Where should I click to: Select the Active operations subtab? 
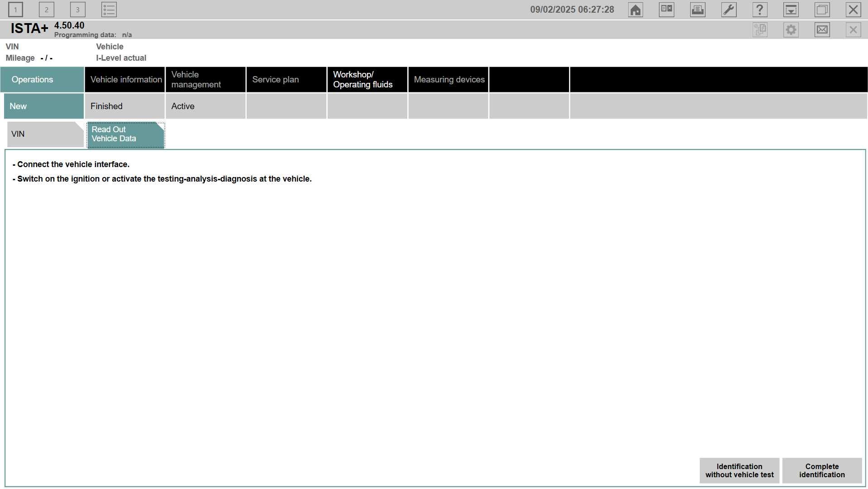point(206,106)
